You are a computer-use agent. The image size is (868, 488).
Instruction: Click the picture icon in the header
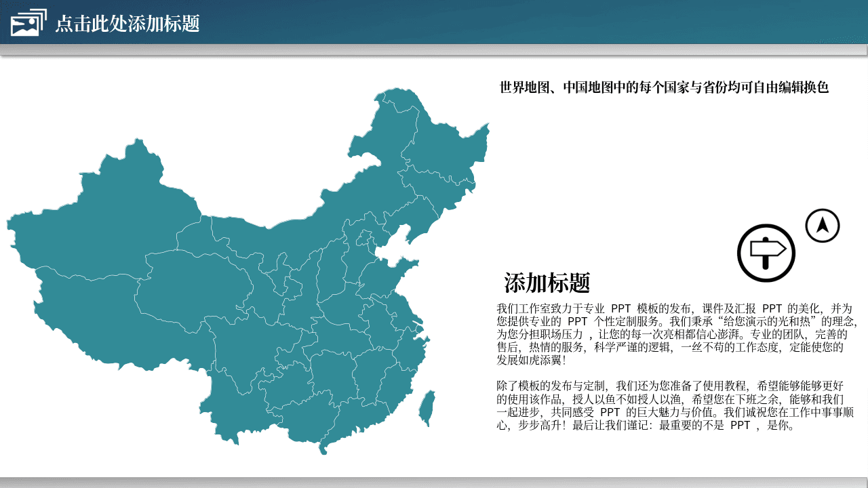pos(29,22)
